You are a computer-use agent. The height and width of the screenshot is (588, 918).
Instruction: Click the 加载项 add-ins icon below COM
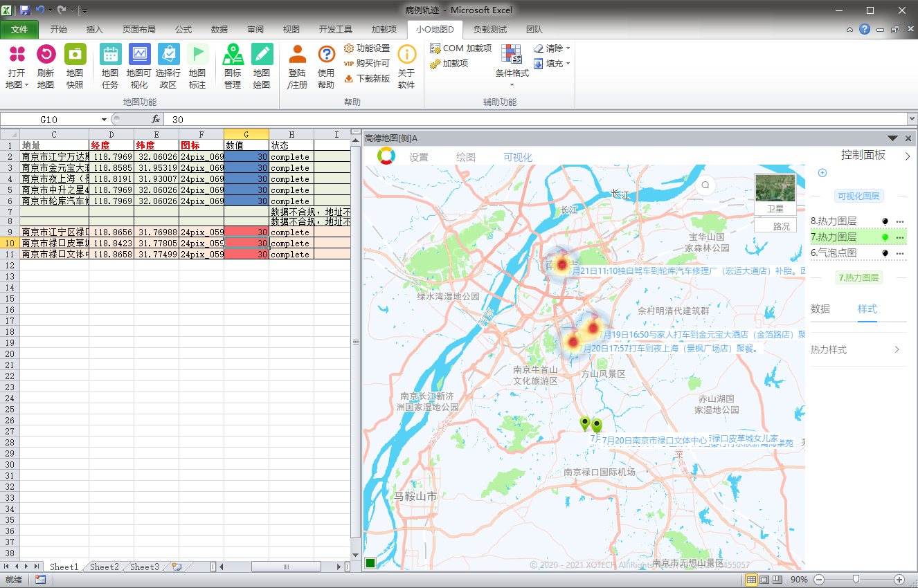point(435,64)
